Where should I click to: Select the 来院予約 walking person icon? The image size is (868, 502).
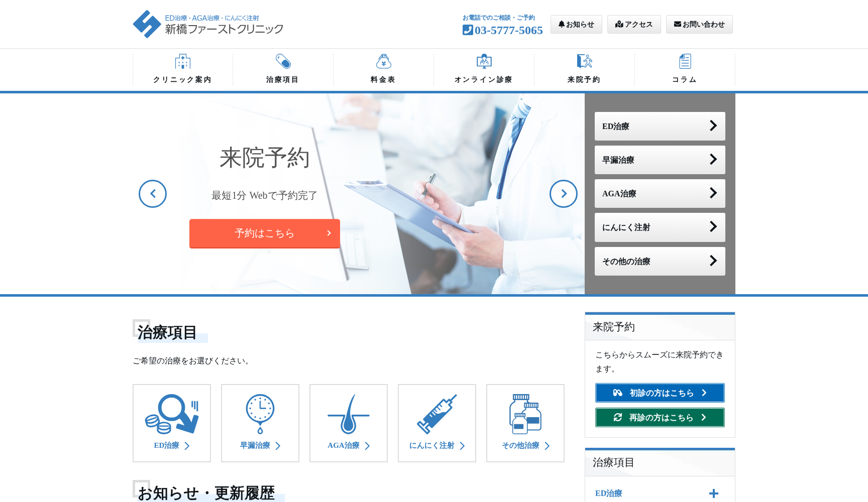[584, 61]
